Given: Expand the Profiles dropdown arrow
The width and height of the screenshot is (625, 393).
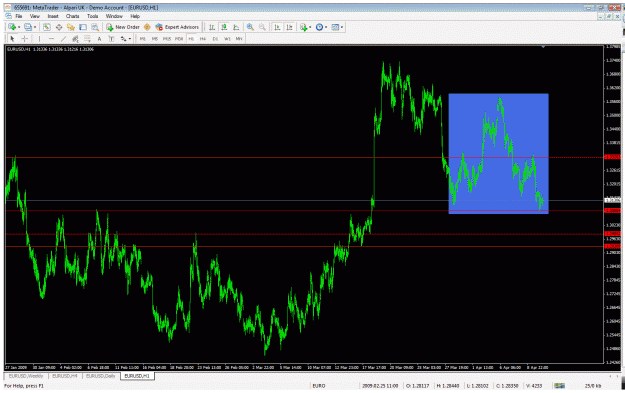Looking at the screenshot, I should click(35, 27).
